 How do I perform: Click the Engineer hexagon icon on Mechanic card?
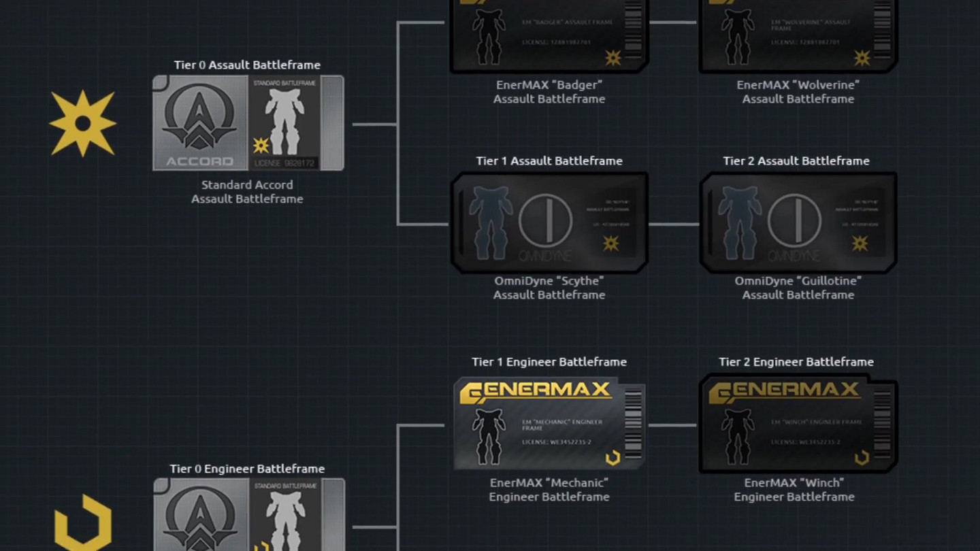coord(613,457)
